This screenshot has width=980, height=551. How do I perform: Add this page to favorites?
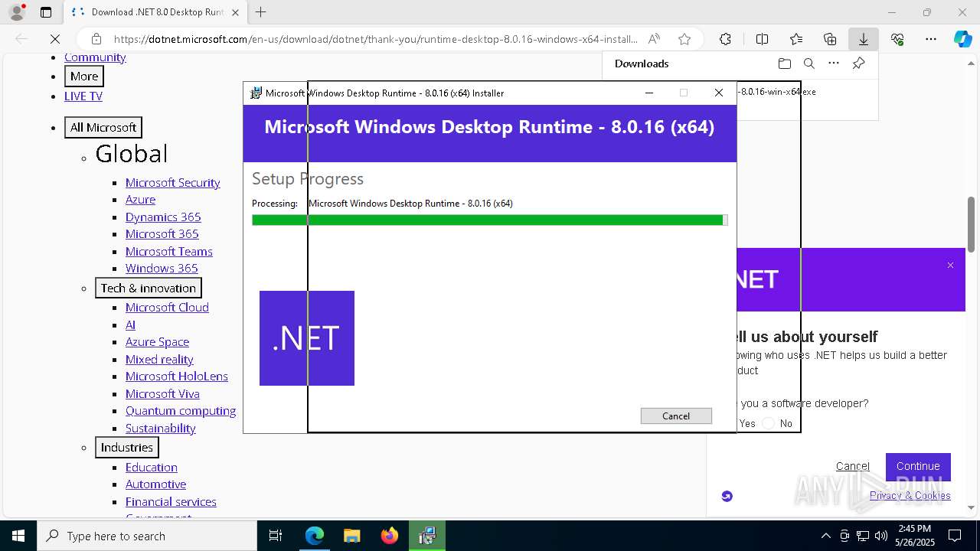click(684, 39)
